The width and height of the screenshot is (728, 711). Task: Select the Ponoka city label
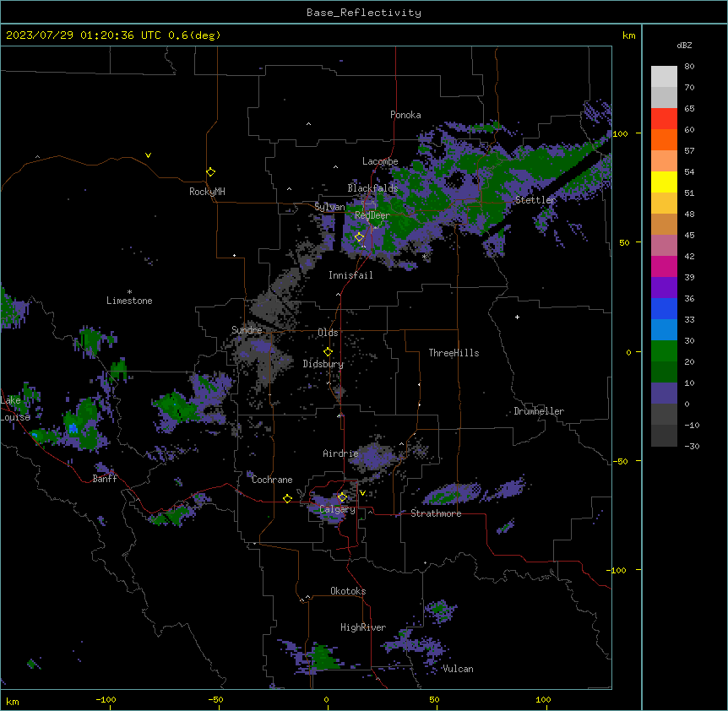(x=405, y=115)
